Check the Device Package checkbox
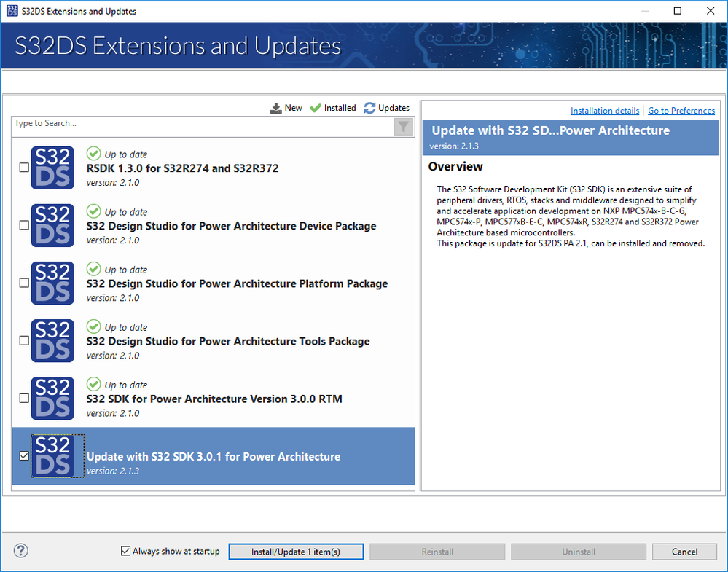728x572 pixels. 24,224
